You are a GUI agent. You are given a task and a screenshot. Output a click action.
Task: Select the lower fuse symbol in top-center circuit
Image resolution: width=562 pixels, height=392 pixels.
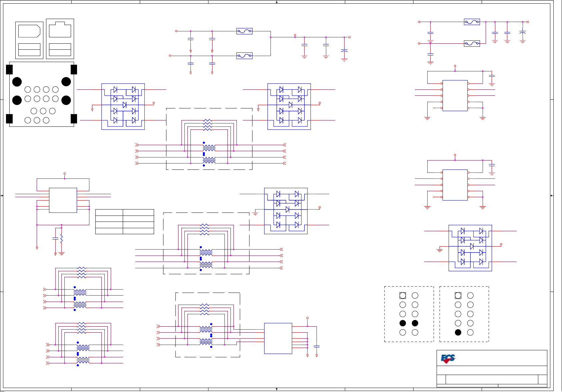pos(244,56)
